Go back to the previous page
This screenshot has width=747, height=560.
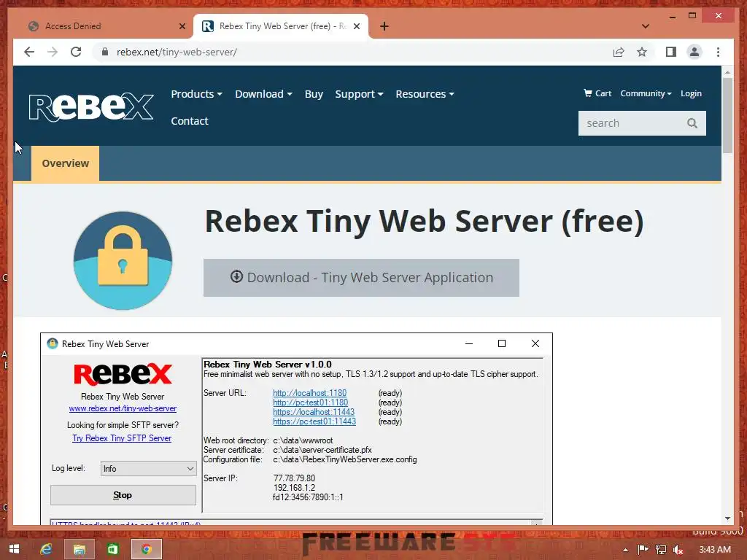[29, 52]
